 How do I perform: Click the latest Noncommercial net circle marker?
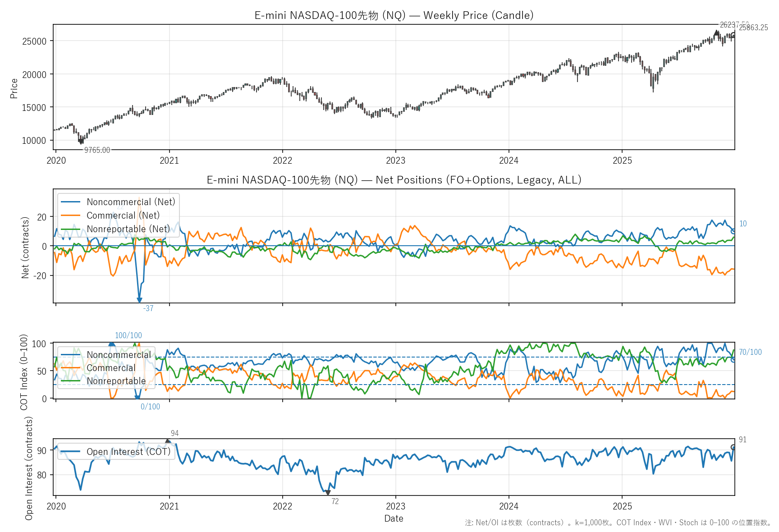coord(733,231)
